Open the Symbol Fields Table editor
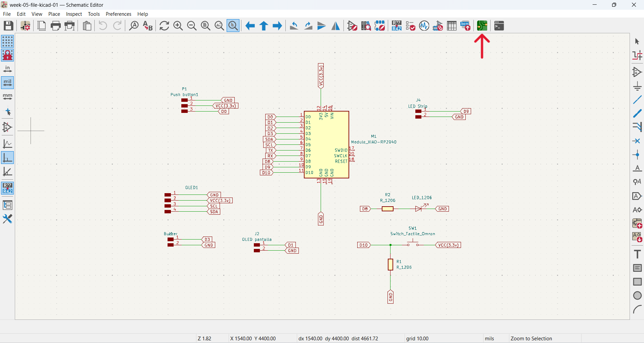Screen dimensions: 644x343 pos(452,26)
